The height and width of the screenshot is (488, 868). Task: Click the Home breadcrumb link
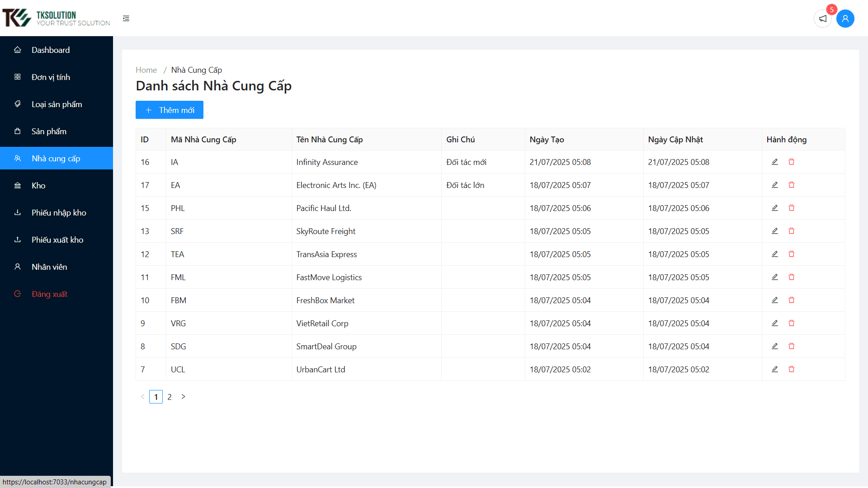(146, 70)
